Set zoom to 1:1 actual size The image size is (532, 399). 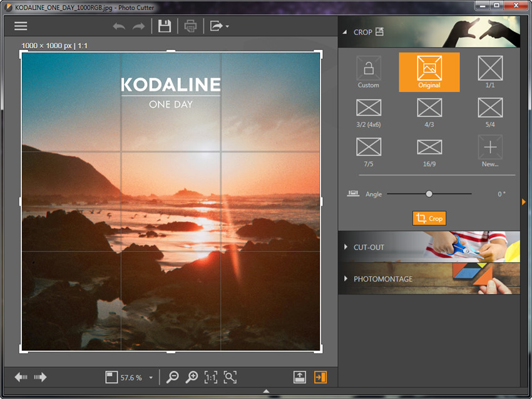(x=211, y=377)
